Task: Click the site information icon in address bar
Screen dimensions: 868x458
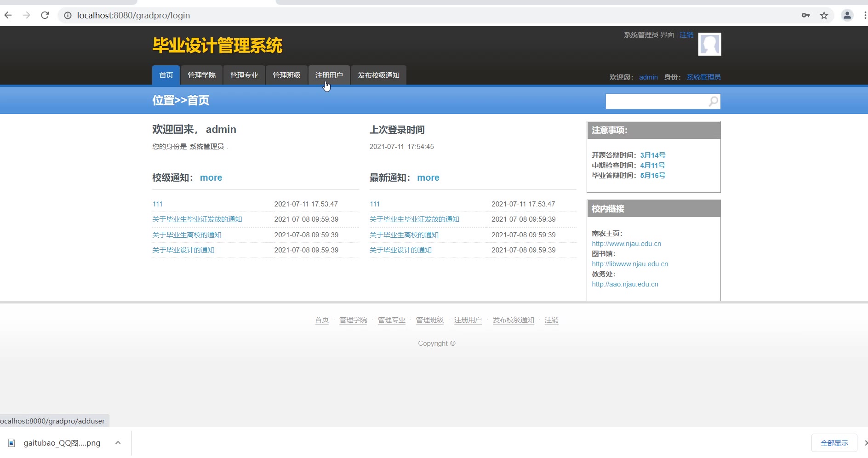Action: 68,16
